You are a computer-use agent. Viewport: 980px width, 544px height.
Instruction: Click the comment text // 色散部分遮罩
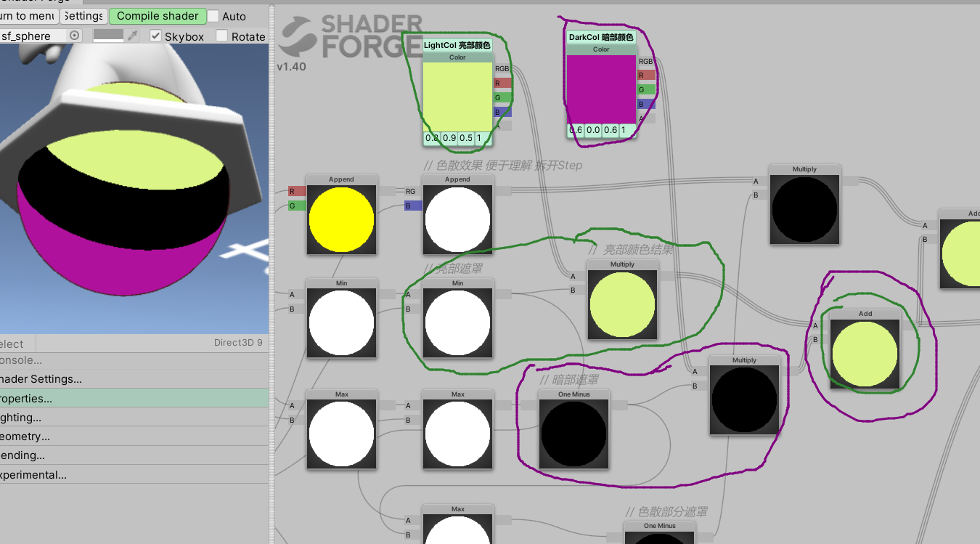point(666,512)
